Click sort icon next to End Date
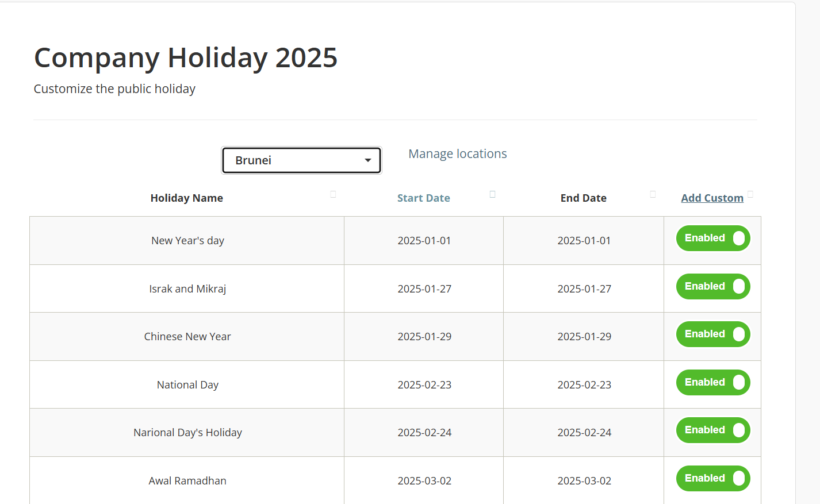 (653, 194)
